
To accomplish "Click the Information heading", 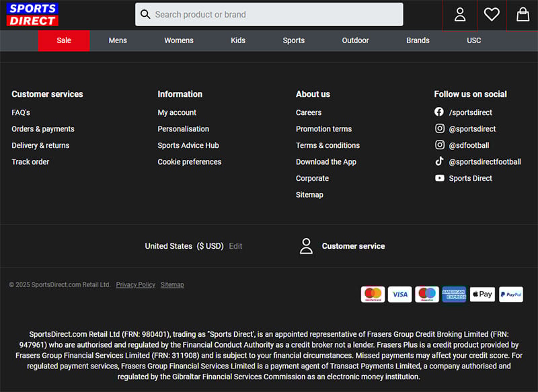I will pos(180,94).
